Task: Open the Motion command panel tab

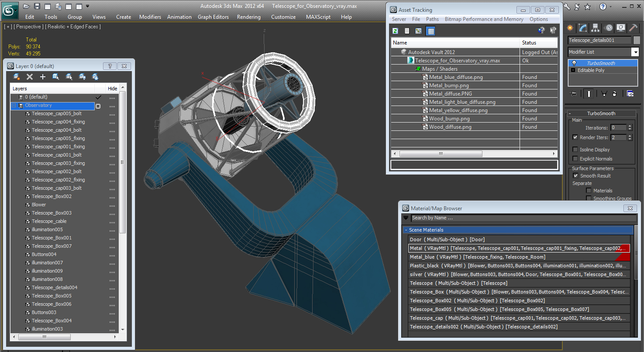Action: (x=608, y=28)
